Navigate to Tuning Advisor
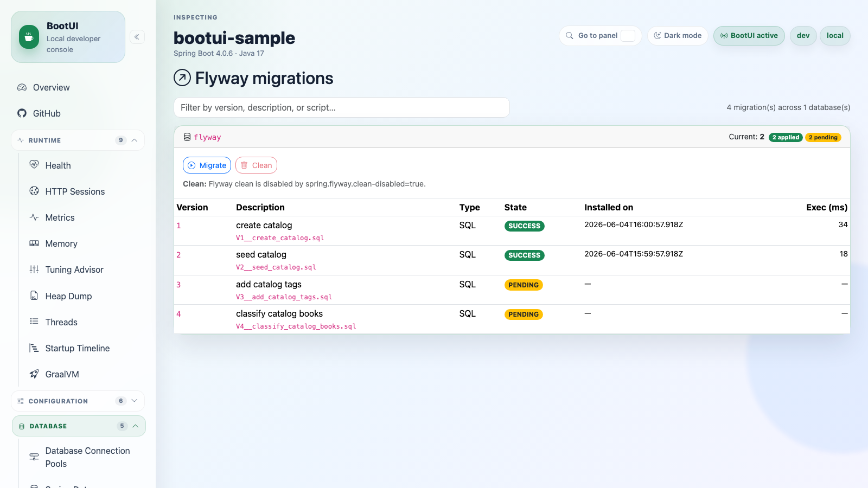Image resolution: width=868 pixels, height=488 pixels. [74, 269]
